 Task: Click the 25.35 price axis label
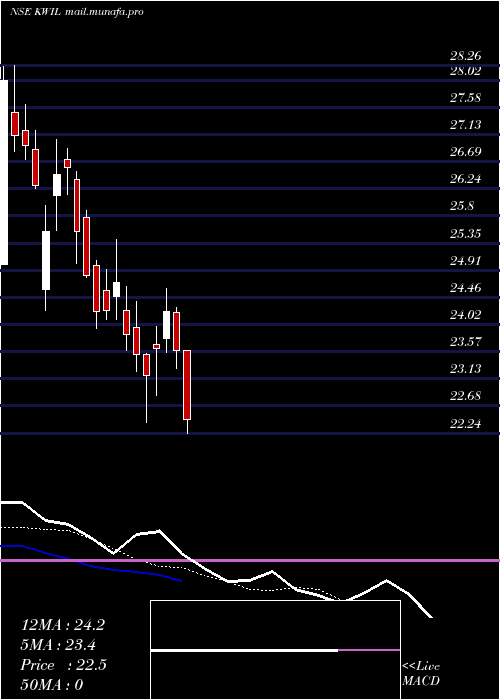[x=465, y=233]
